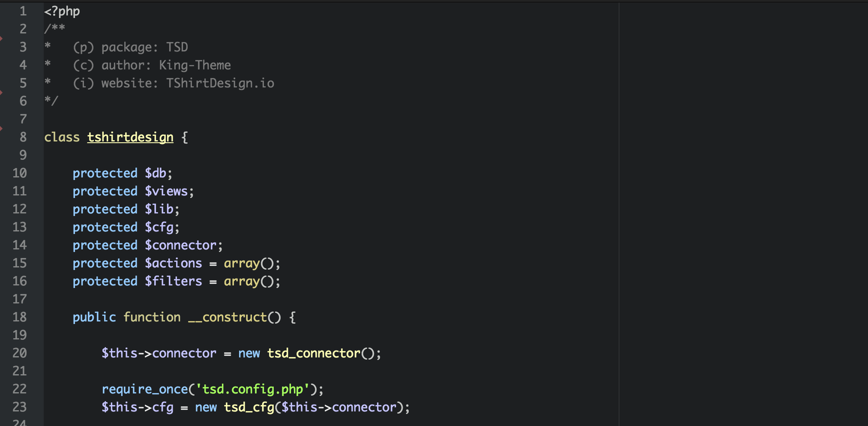Click the "/**" comment opener on line 2

coord(55,29)
